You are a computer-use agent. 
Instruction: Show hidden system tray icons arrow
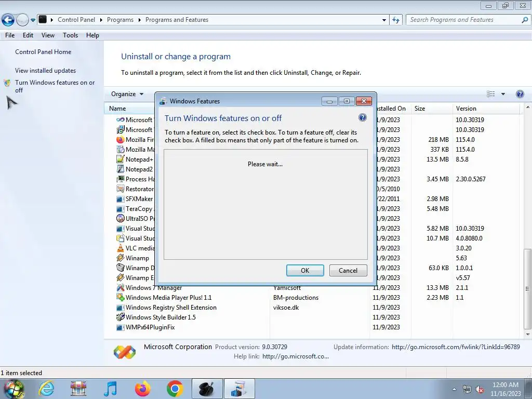tap(454, 389)
